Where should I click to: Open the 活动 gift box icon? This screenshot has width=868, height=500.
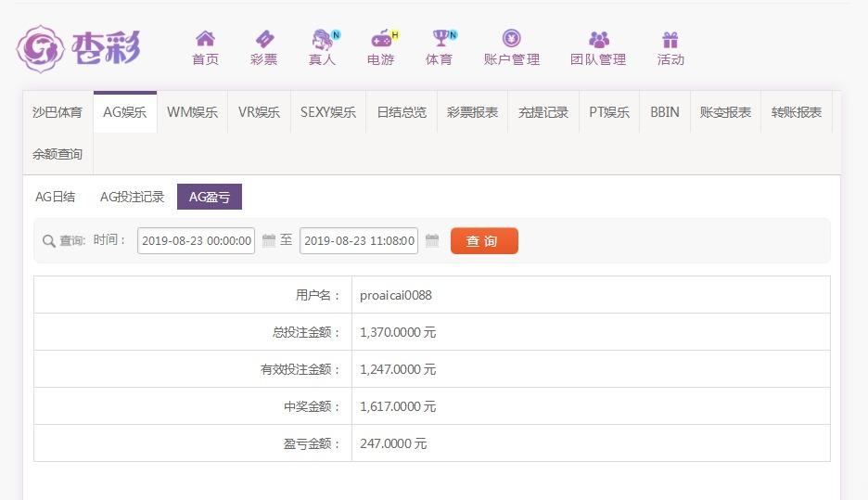(x=670, y=40)
